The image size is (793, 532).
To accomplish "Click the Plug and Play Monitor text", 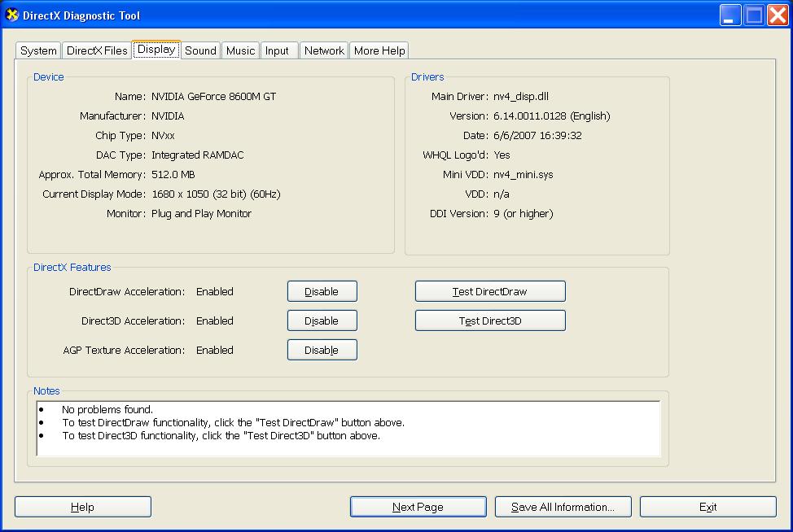I will (201, 214).
